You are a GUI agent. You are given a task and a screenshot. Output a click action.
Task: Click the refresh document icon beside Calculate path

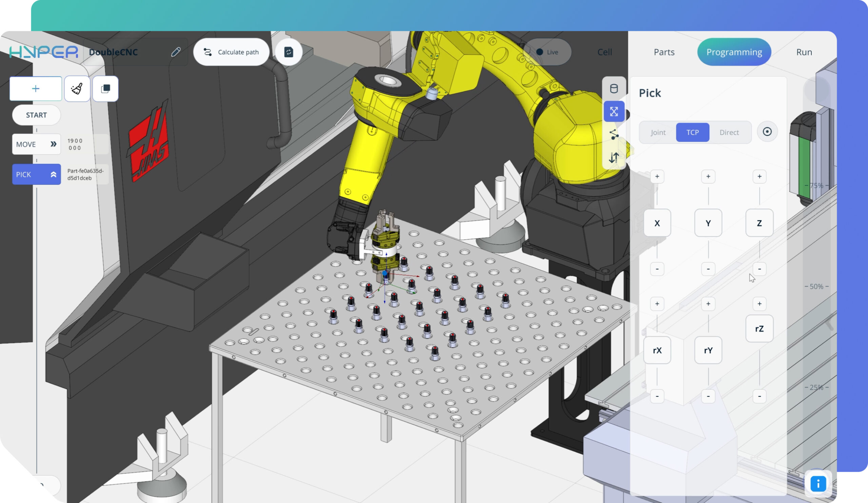(x=289, y=52)
